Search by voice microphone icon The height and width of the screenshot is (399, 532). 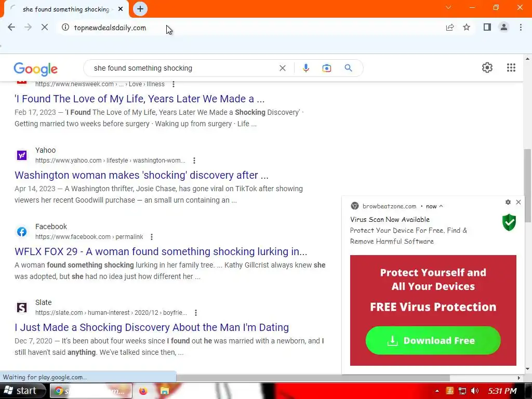305,68
